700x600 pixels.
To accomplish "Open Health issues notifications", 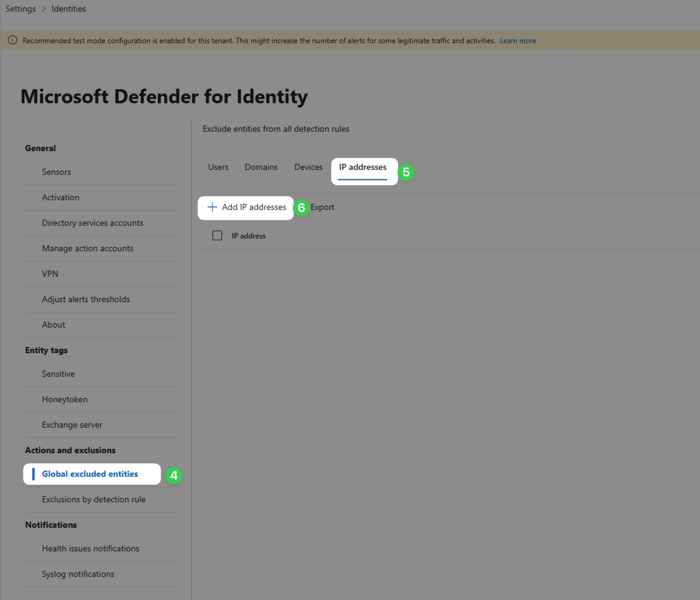I will tap(90, 548).
